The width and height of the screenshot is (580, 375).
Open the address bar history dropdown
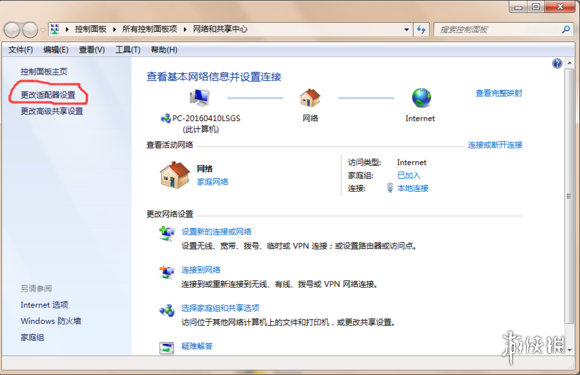point(407,30)
